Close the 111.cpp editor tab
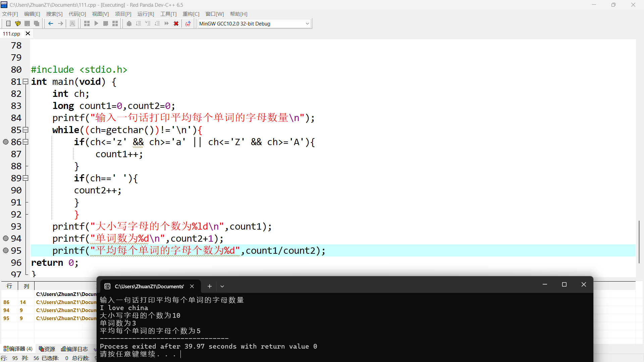 [x=28, y=34]
